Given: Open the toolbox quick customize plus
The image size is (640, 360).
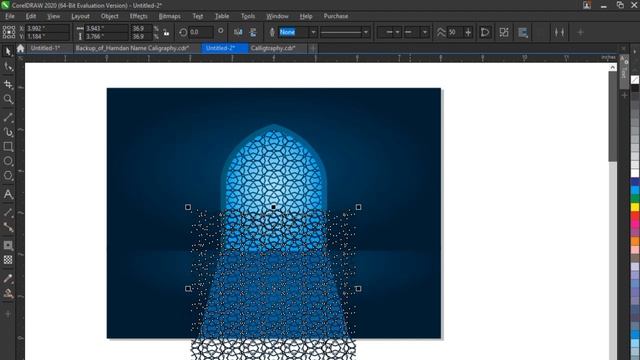Looking at the screenshot, I should click(8, 313).
